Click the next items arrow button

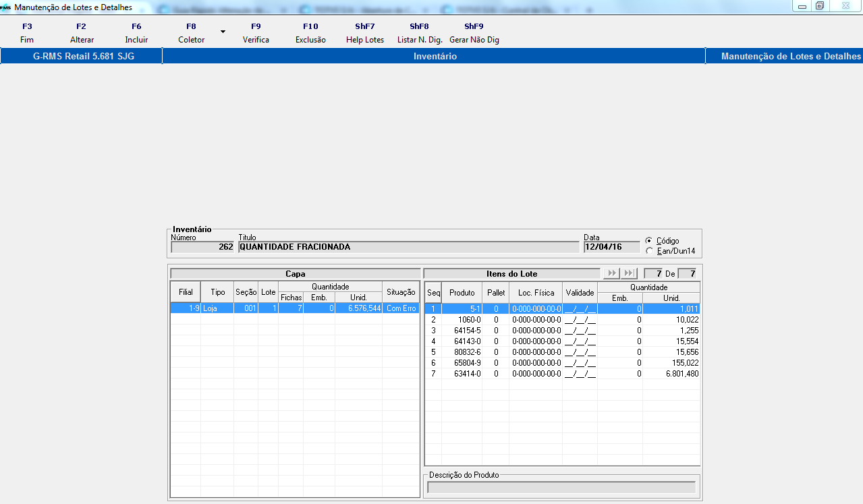click(612, 273)
